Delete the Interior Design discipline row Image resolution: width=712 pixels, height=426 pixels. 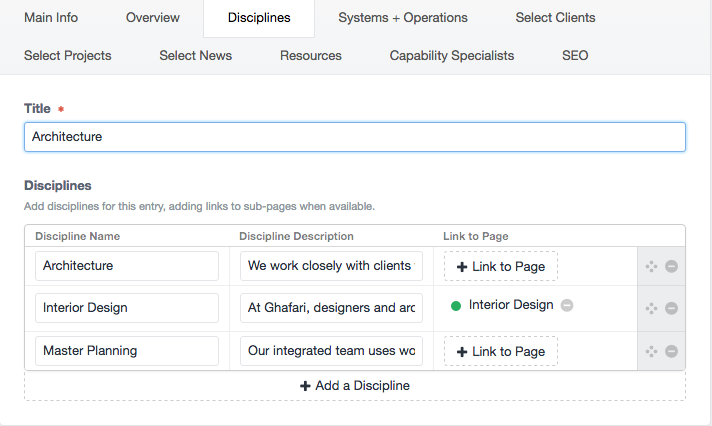pos(672,308)
